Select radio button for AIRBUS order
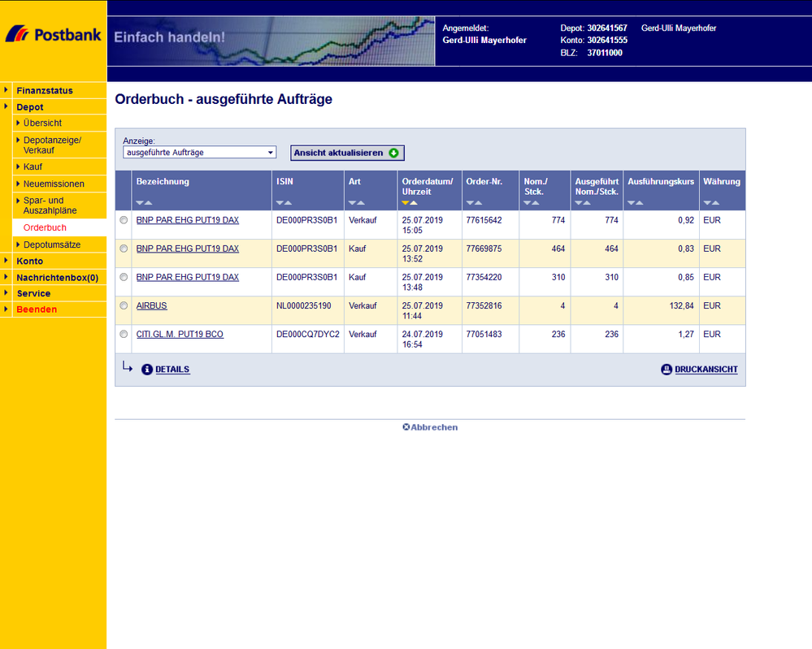The image size is (812, 649). 124,305
